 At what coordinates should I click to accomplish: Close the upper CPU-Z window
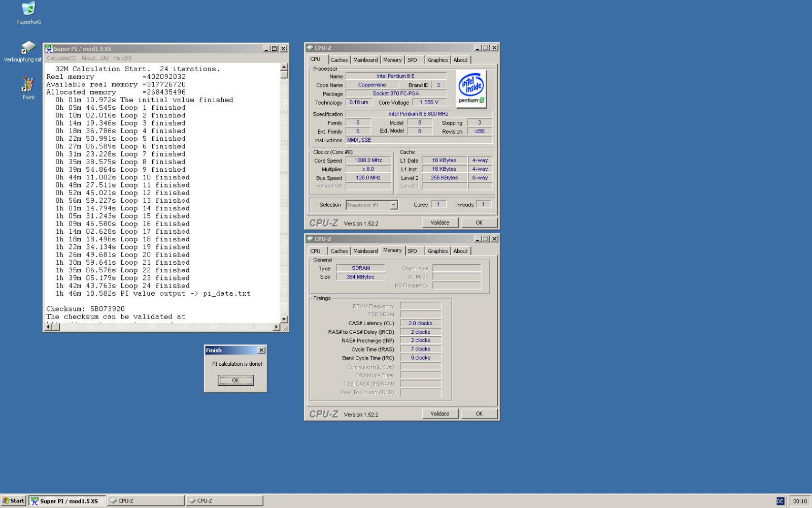494,48
